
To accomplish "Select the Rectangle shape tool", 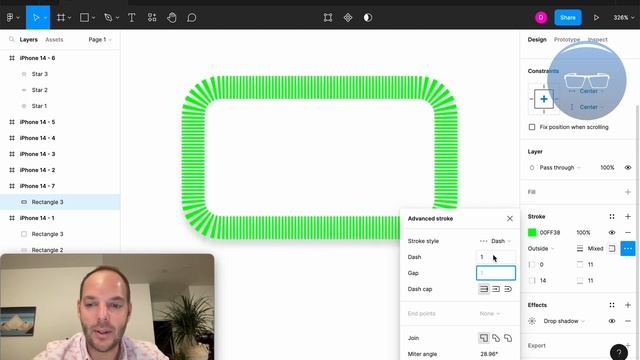I will pos(84,18).
